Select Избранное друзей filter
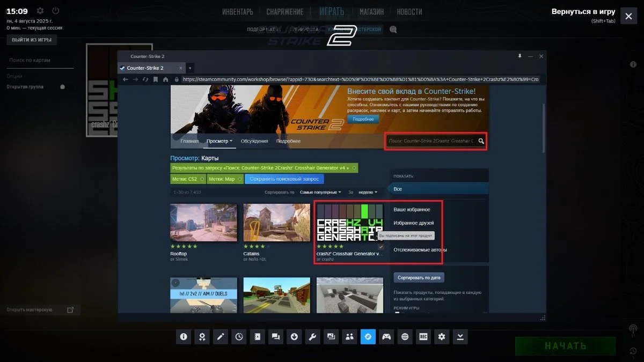The height and width of the screenshot is (362, 644). 414,223
